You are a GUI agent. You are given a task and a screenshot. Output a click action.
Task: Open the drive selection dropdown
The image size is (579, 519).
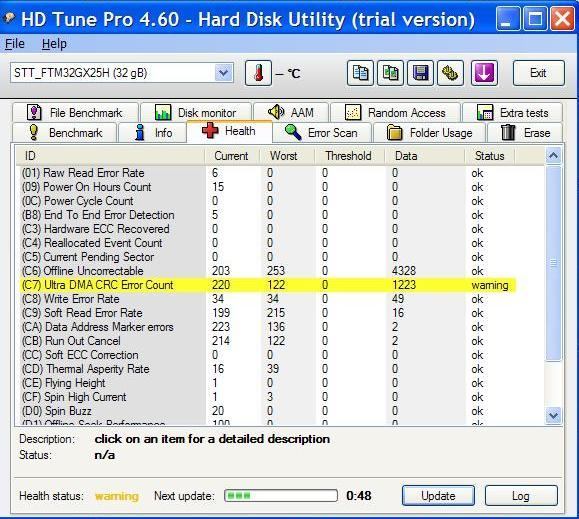point(224,73)
